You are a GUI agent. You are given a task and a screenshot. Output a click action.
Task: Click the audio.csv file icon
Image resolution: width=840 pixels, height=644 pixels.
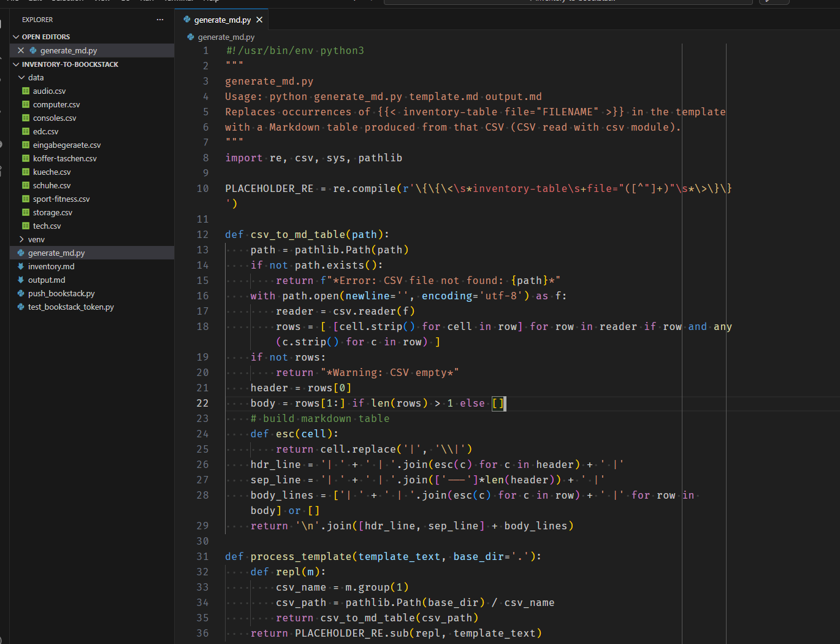click(x=26, y=91)
